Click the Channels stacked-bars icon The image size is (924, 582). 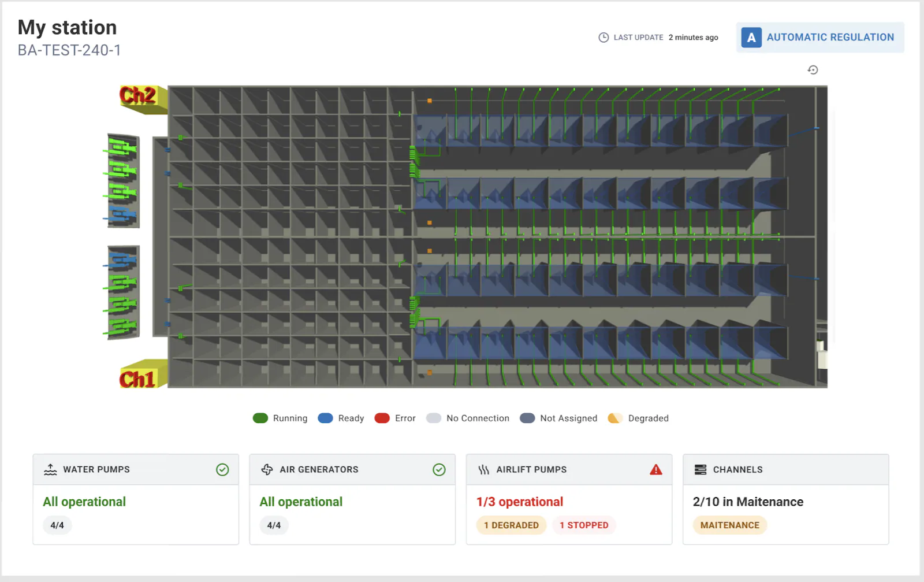(x=700, y=470)
